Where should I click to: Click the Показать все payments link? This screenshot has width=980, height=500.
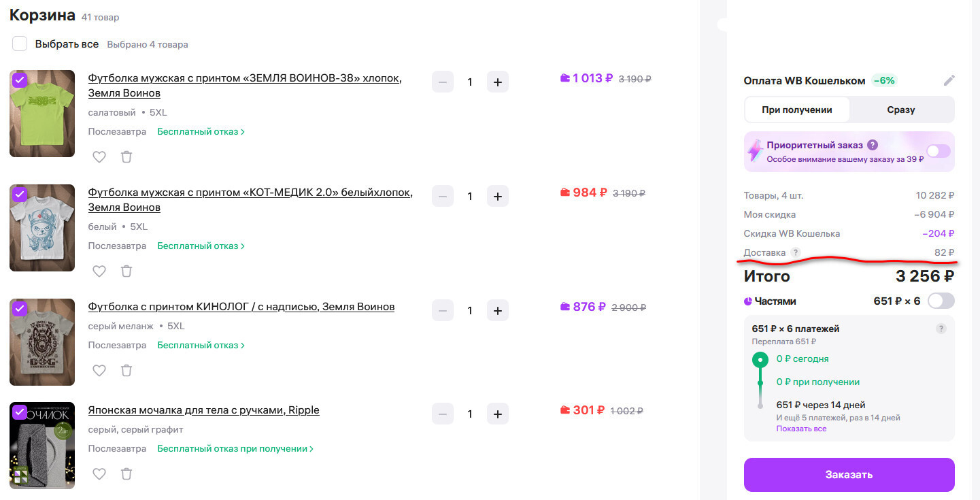[x=801, y=429]
